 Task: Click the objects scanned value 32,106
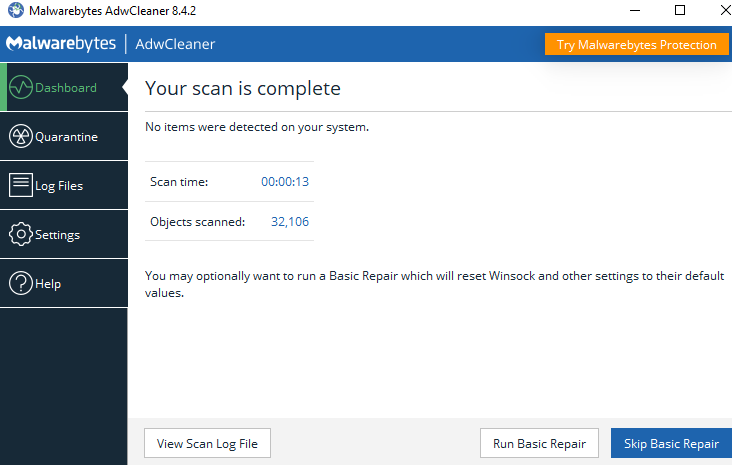(x=290, y=221)
